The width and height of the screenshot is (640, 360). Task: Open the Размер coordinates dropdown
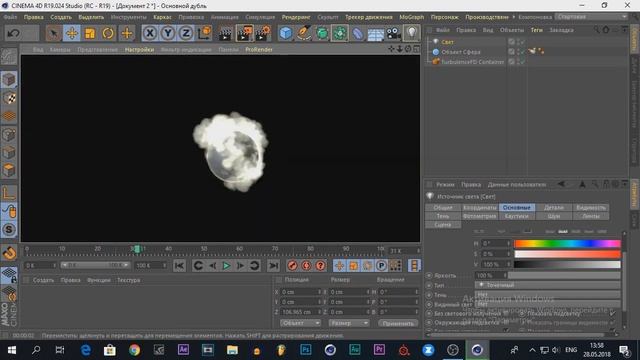(349, 323)
